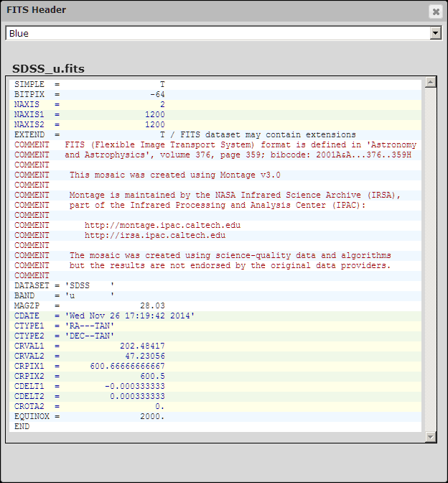Click the FITS Header title bar text
Image resolution: width=448 pixels, height=483 pixels.
(35, 10)
